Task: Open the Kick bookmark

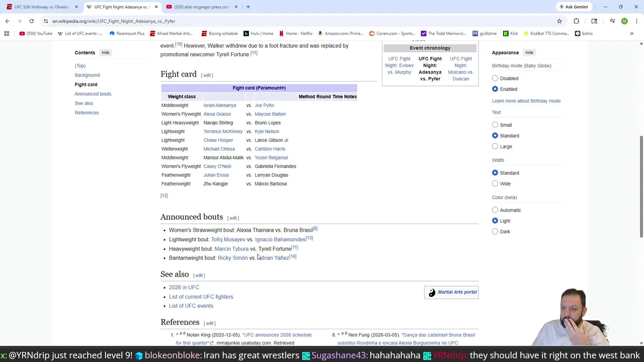Action: [x=510, y=34]
